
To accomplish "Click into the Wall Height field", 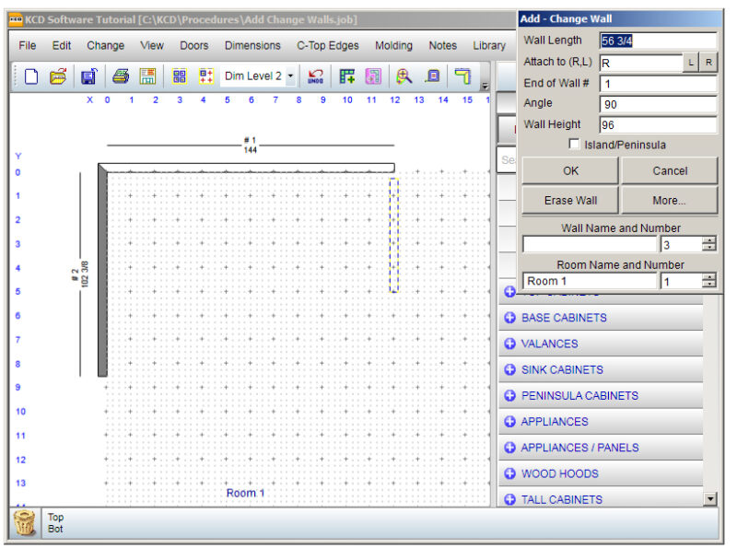I will [657, 125].
